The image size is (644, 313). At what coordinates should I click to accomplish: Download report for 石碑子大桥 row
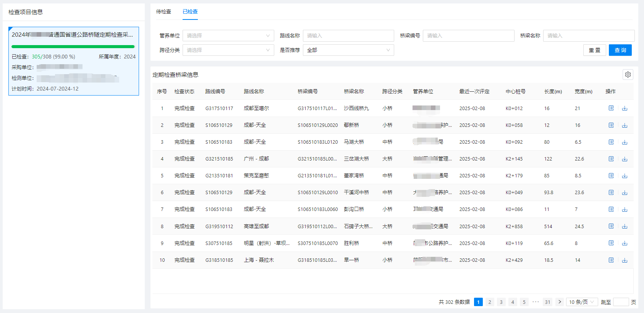tap(625, 226)
